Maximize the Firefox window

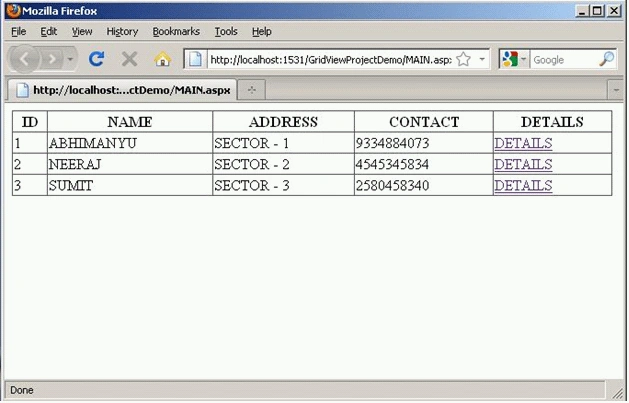tap(597, 11)
